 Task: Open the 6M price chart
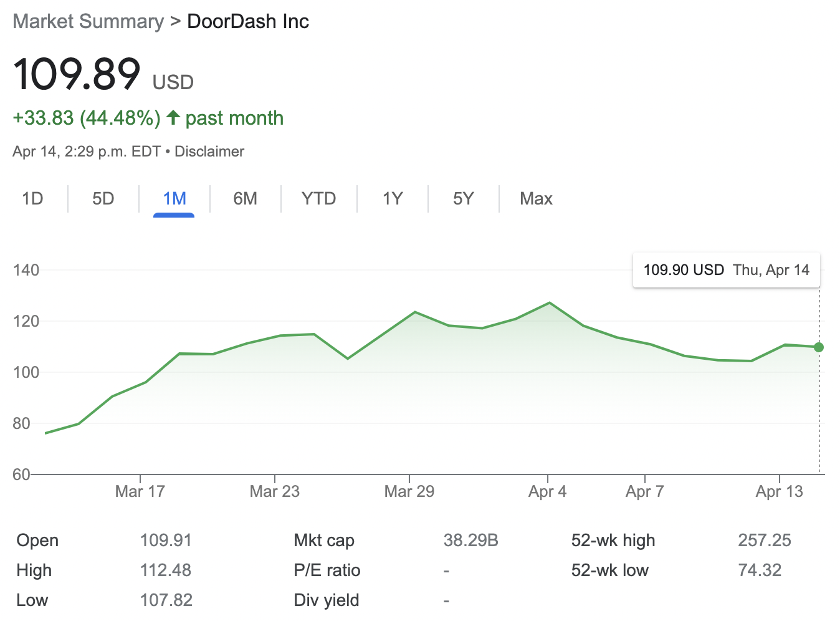click(x=246, y=198)
